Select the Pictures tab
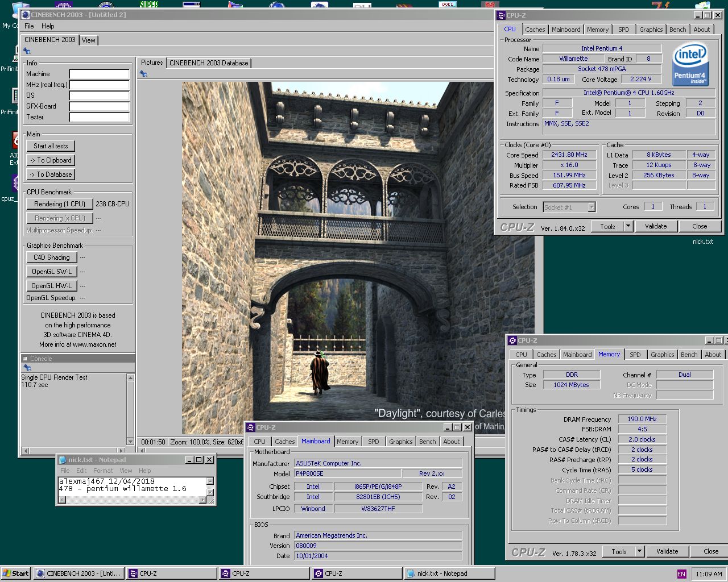The image size is (728, 582). [x=152, y=63]
